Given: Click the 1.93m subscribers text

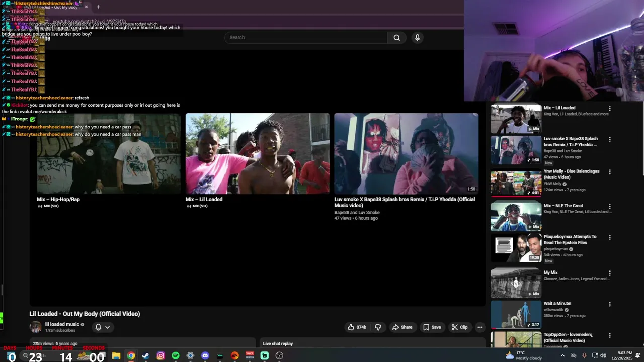Looking at the screenshot, I should pyautogui.click(x=60, y=331).
